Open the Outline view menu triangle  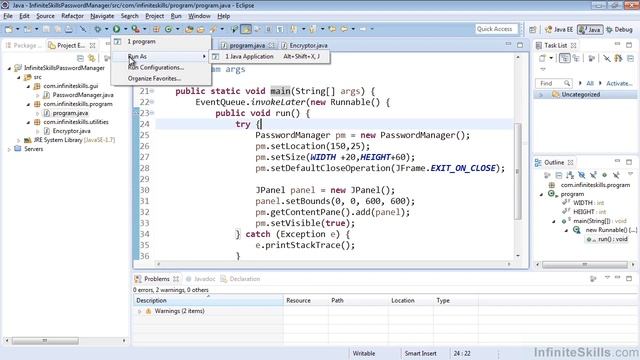pyautogui.click(x=630, y=174)
